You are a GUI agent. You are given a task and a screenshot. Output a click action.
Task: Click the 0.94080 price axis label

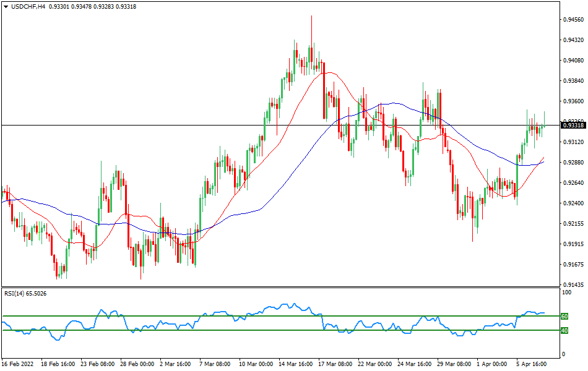click(x=573, y=61)
